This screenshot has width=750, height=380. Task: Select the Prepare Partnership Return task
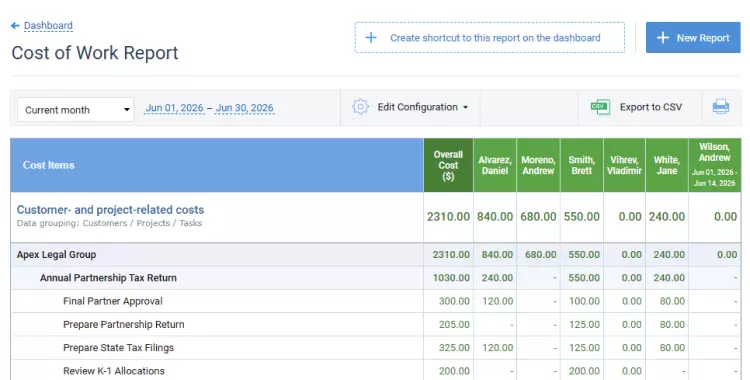123,324
